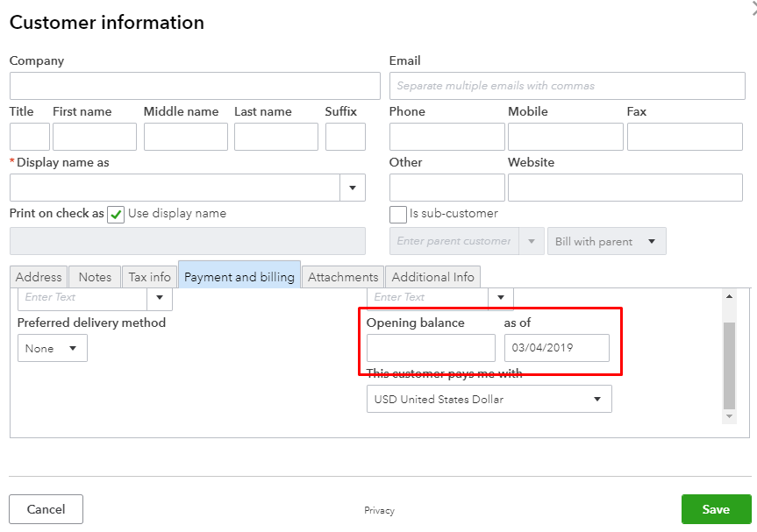This screenshot has width=757, height=532.
Task: Open the Preferred delivery method None dropdown
Action: coord(53,348)
